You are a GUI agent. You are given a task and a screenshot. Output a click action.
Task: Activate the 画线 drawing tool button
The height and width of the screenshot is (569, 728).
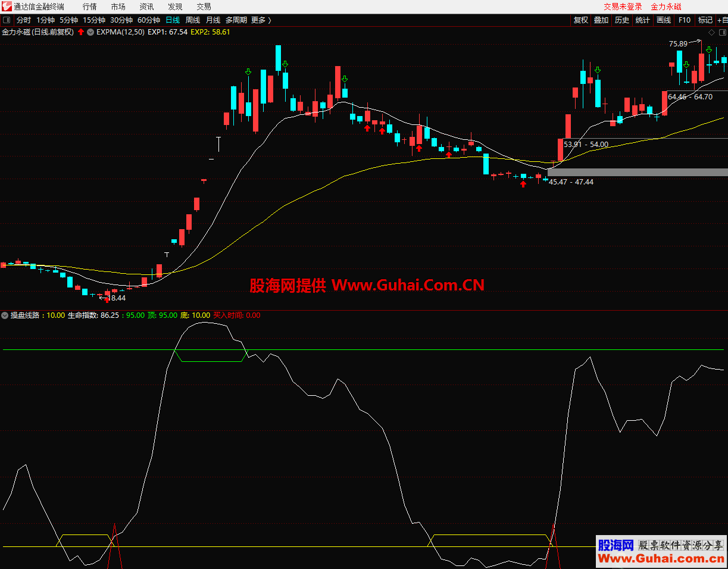click(x=664, y=20)
